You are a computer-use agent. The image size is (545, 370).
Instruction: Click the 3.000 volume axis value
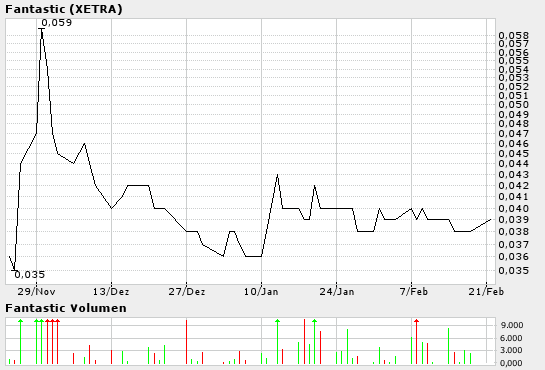pos(512,350)
